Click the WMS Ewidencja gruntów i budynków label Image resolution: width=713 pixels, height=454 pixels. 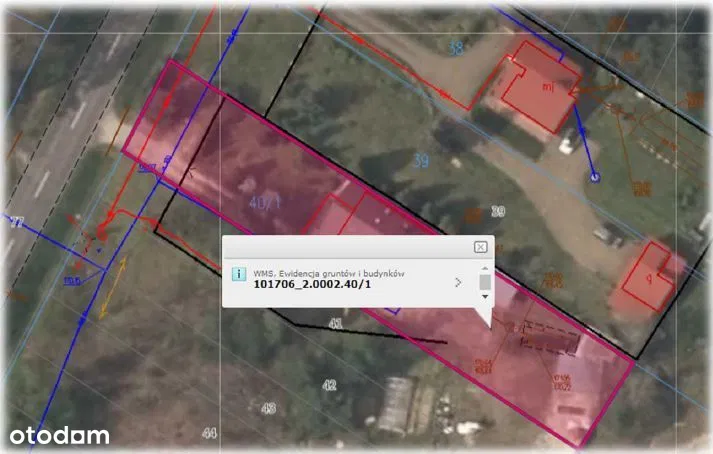click(329, 271)
